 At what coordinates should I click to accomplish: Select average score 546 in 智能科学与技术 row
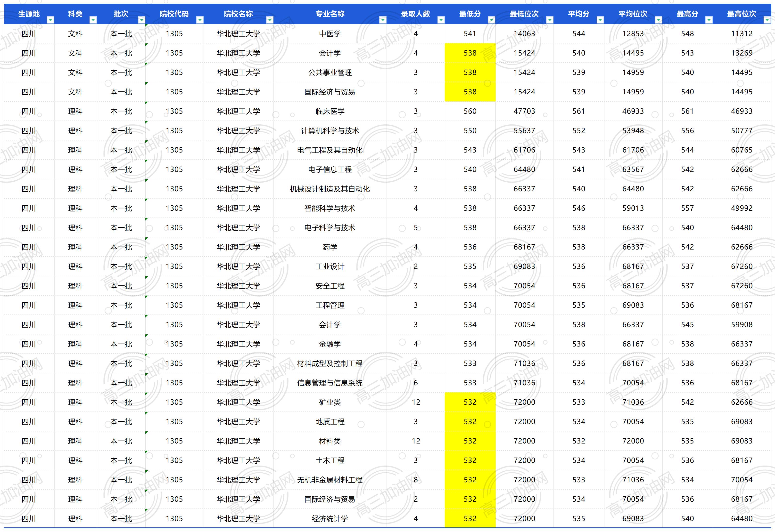tap(579, 208)
